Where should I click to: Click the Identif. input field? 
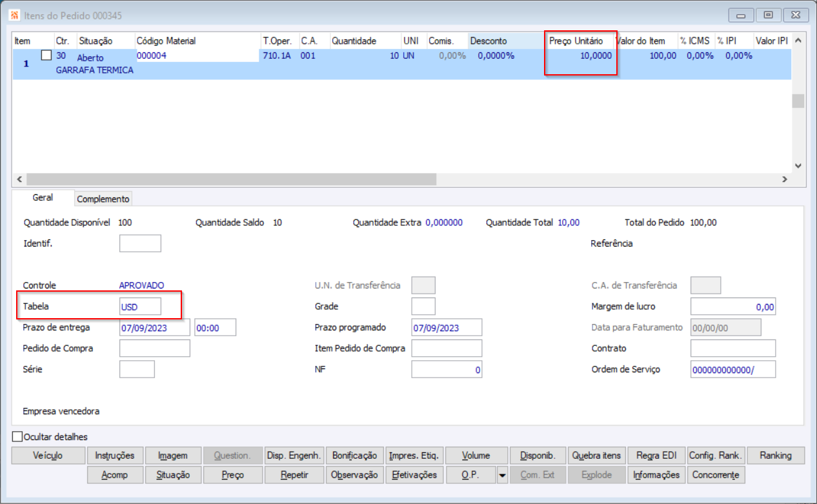pyautogui.click(x=140, y=243)
